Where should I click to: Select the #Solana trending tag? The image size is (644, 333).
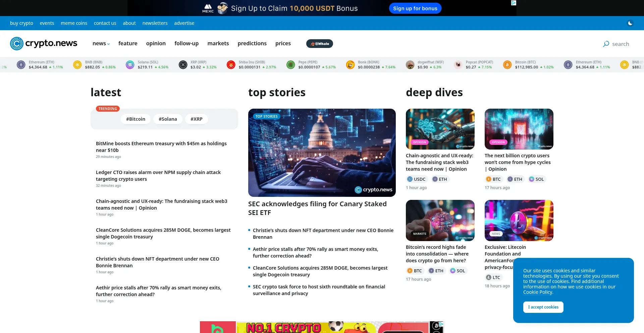[x=168, y=119]
